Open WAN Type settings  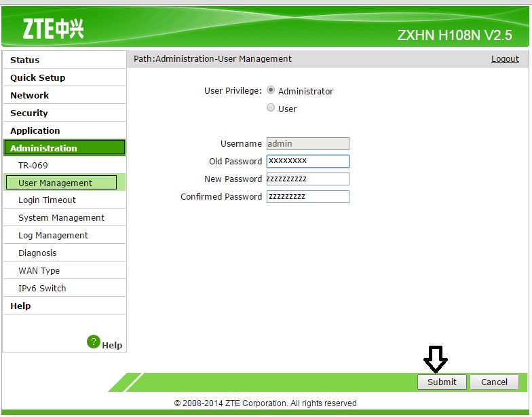pos(64,270)
